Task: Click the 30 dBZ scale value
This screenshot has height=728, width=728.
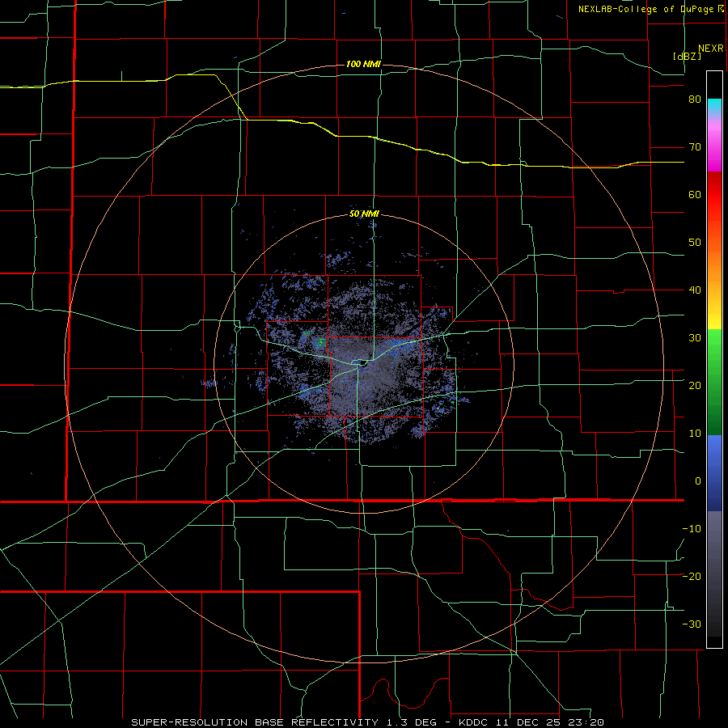Action: tap(695, 338)
